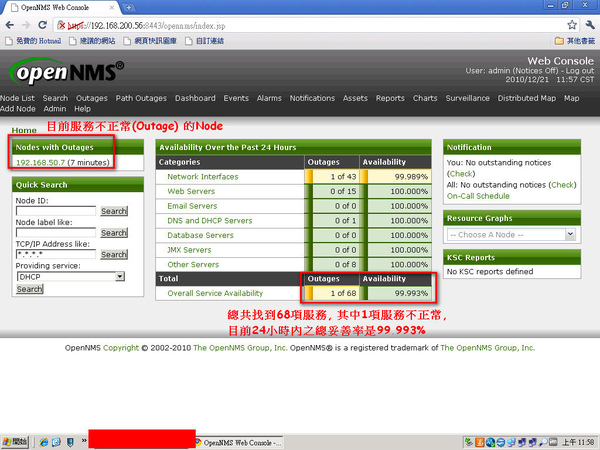
Task: Open the Windows Start button
Action: pos(15,442)
